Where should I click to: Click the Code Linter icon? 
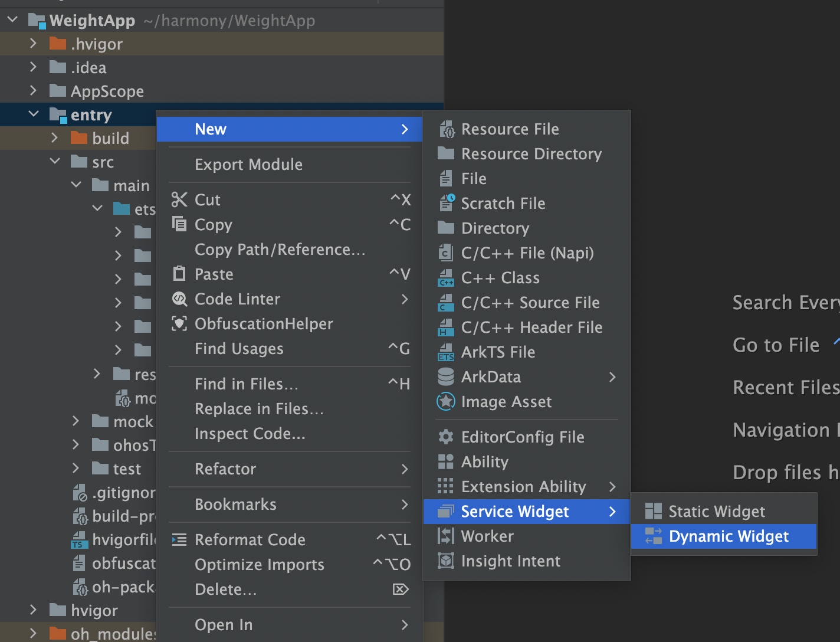click(x=179, y=299)
